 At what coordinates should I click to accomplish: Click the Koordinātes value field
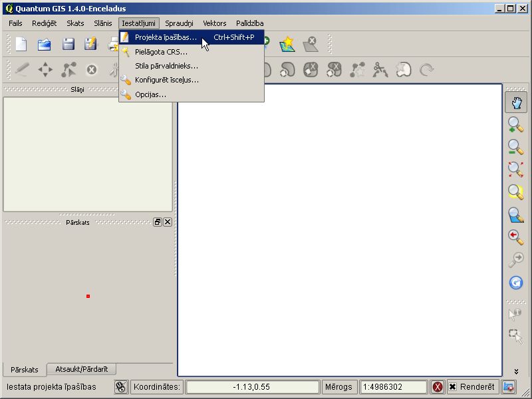click(252, 387)
